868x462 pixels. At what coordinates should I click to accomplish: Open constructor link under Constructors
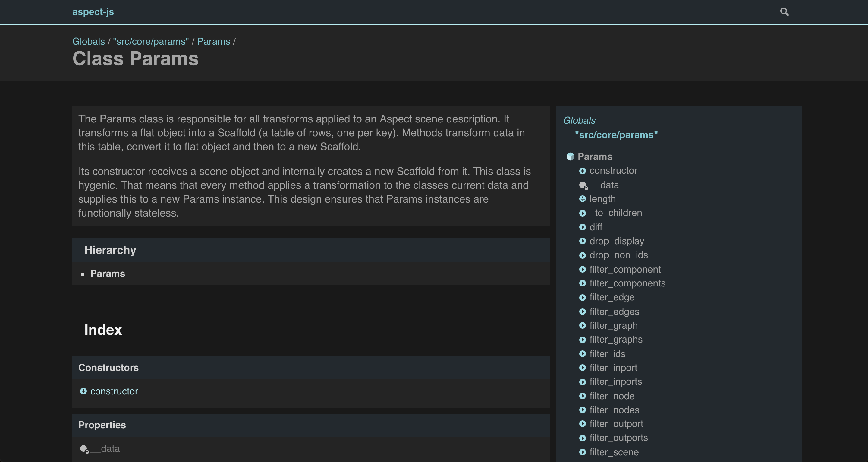pyautogui.click(x=114, y=391)
